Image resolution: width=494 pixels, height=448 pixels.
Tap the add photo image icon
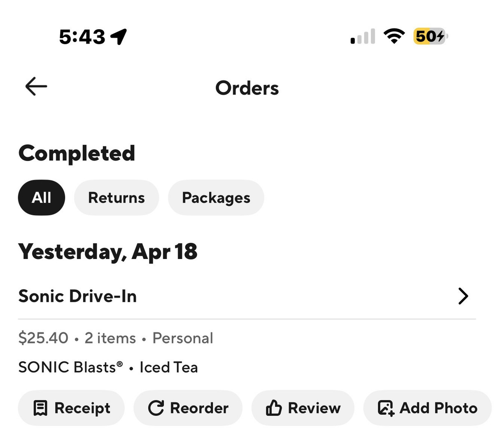coord(386,408)
